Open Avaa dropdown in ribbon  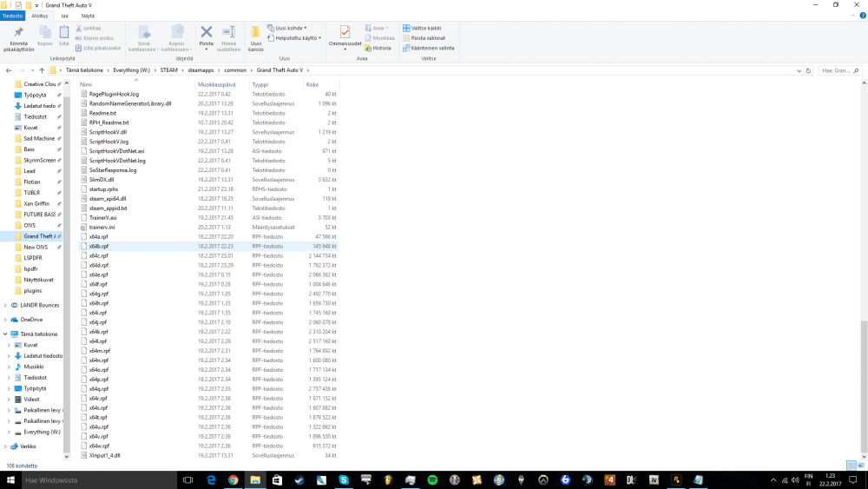pos(377,28)
